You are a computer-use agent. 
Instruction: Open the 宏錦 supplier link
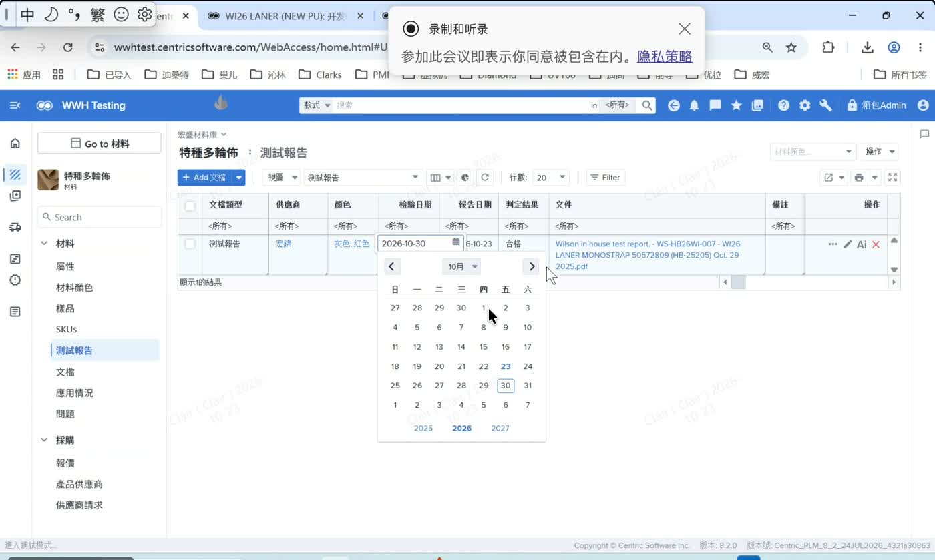(283, 244)
